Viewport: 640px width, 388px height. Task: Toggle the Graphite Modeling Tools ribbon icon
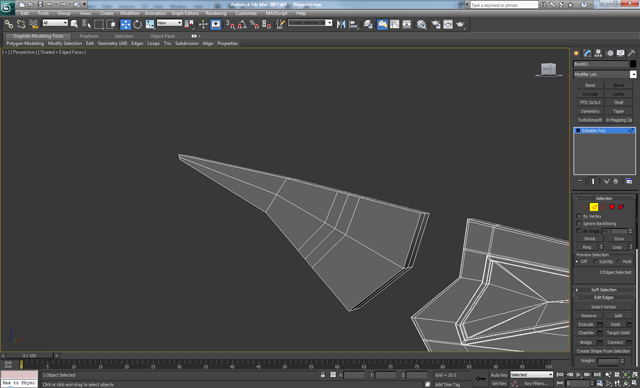382,24
